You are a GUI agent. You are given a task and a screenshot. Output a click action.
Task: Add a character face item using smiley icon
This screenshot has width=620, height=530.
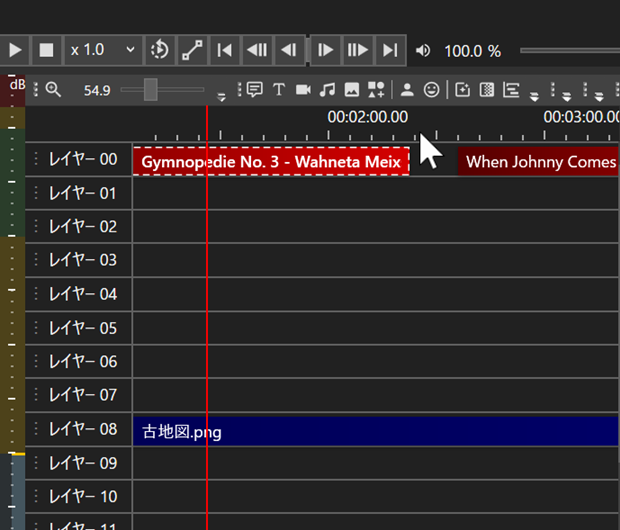point(431,90)
